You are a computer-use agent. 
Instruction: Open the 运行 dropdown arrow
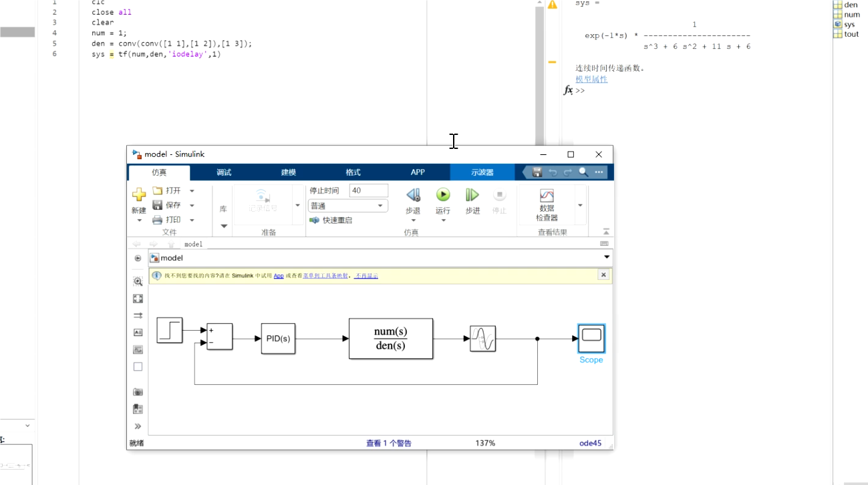(443, 220)
